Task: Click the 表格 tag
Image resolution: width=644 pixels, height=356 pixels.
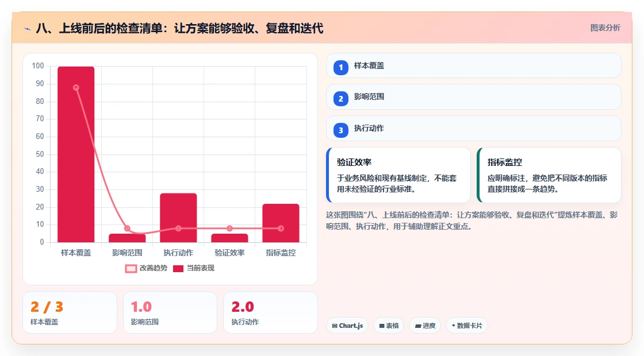Action: [x=389, y=326]
